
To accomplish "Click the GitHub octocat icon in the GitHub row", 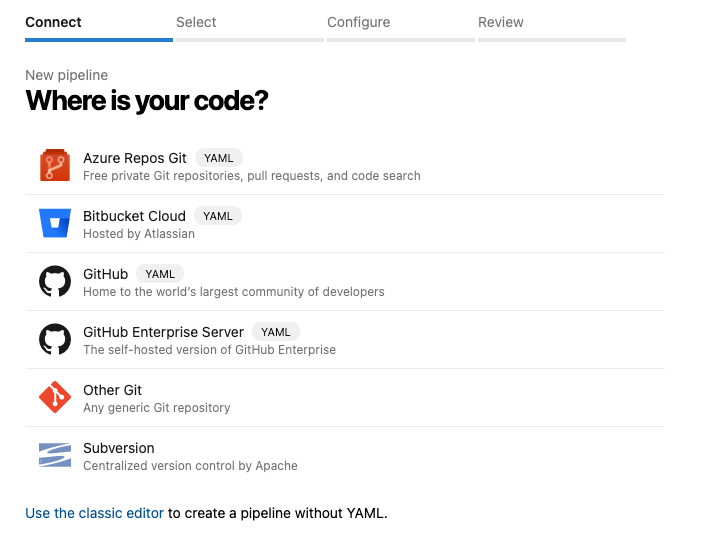I will click(x=55, y=281).
